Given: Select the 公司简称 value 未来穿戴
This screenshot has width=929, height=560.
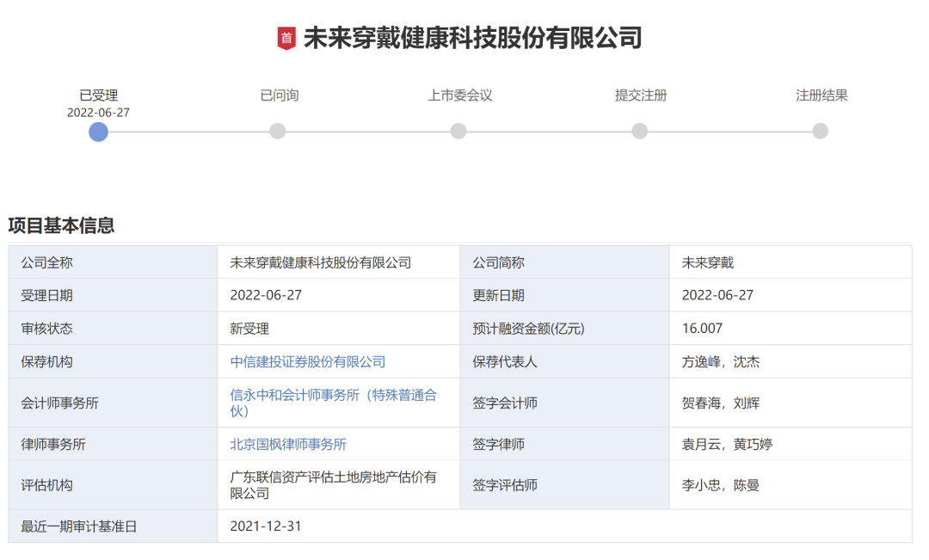Looking at the screenshot, I should [707, 262].
